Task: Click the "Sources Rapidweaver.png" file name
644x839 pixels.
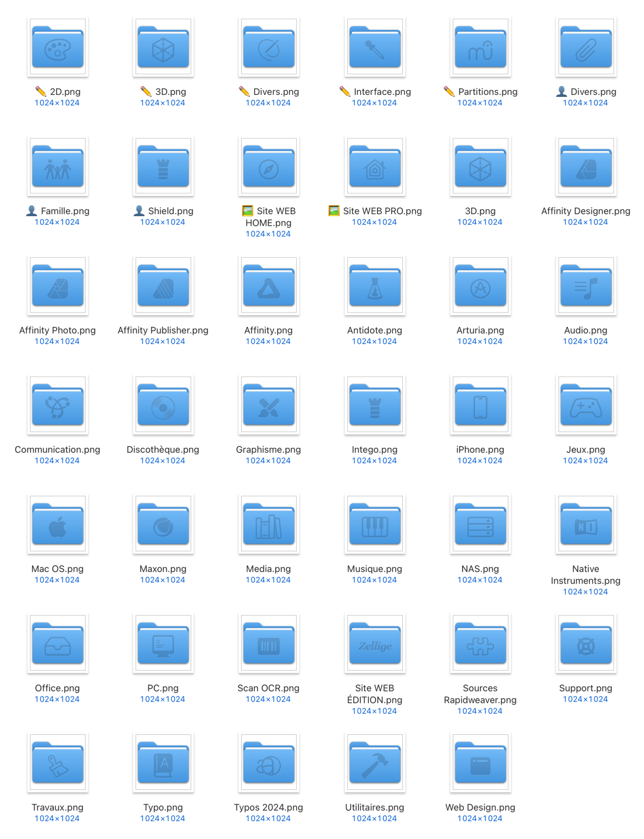Action: click(x=480, y=694)
